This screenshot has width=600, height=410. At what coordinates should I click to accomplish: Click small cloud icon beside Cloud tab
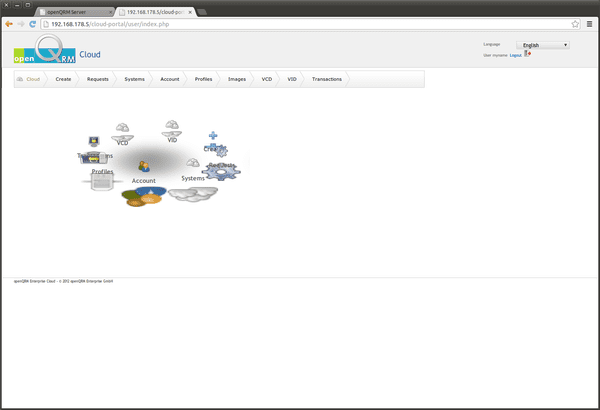point(20,79)
